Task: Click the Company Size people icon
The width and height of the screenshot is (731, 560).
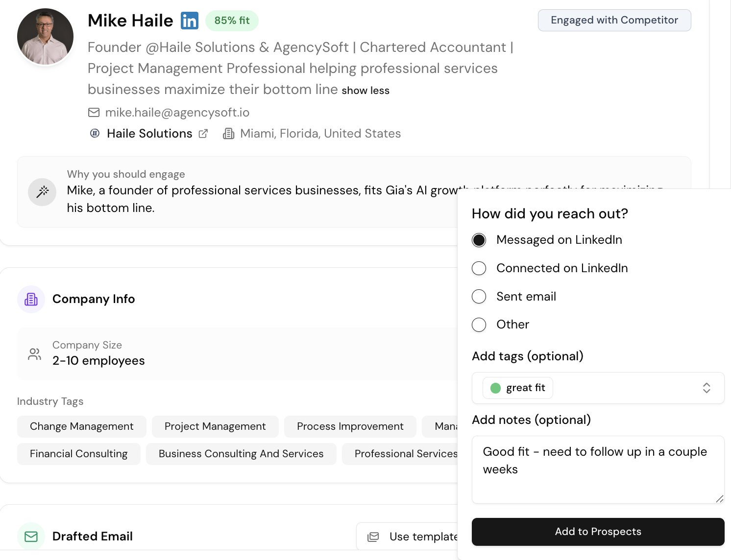Action: [35, 354]
